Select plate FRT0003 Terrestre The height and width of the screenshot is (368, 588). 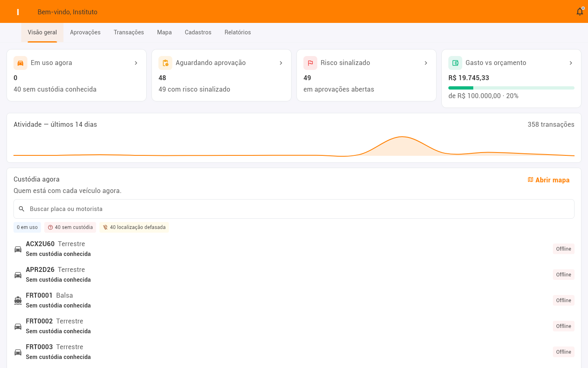click(55, 347)
